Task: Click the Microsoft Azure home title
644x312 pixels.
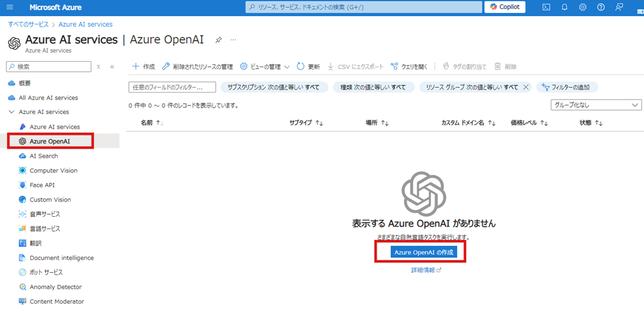Action: [55, 7]
